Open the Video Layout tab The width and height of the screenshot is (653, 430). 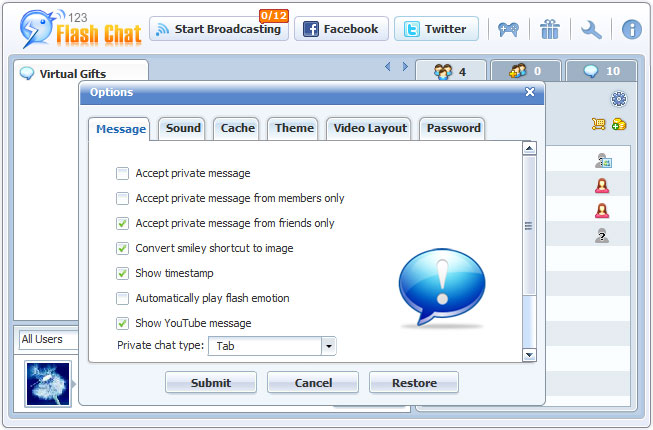[x=370, y=128]
